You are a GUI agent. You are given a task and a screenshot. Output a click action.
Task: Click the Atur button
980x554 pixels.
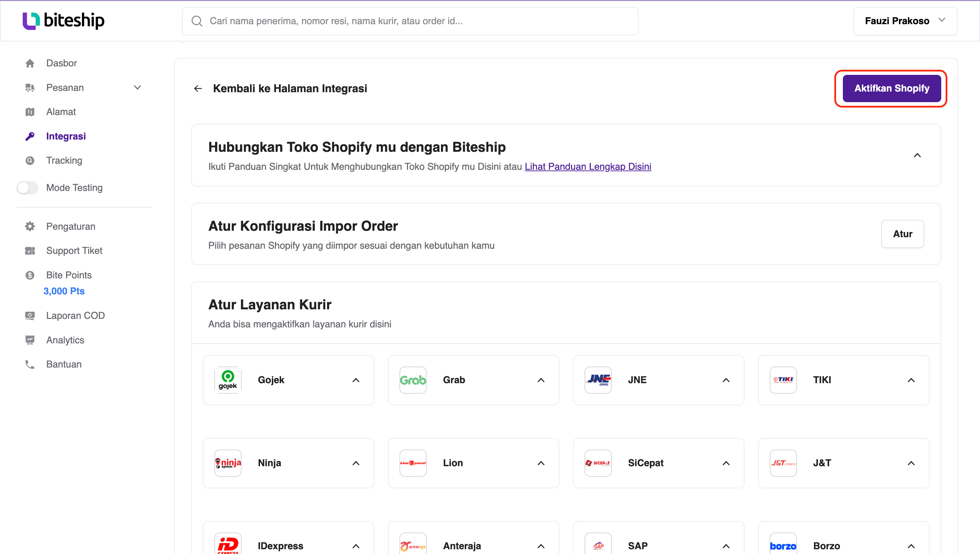tap(902, 234)
